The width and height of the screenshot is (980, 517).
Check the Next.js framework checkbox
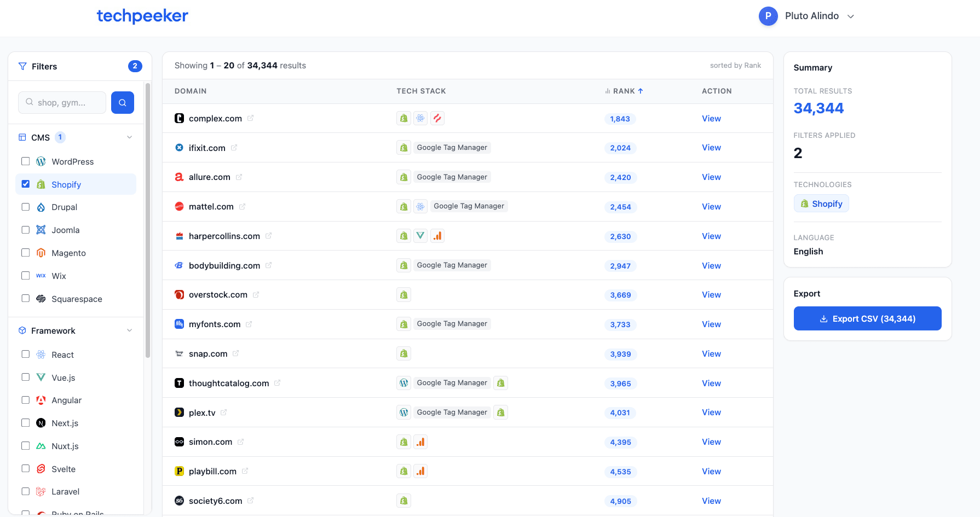25,422
